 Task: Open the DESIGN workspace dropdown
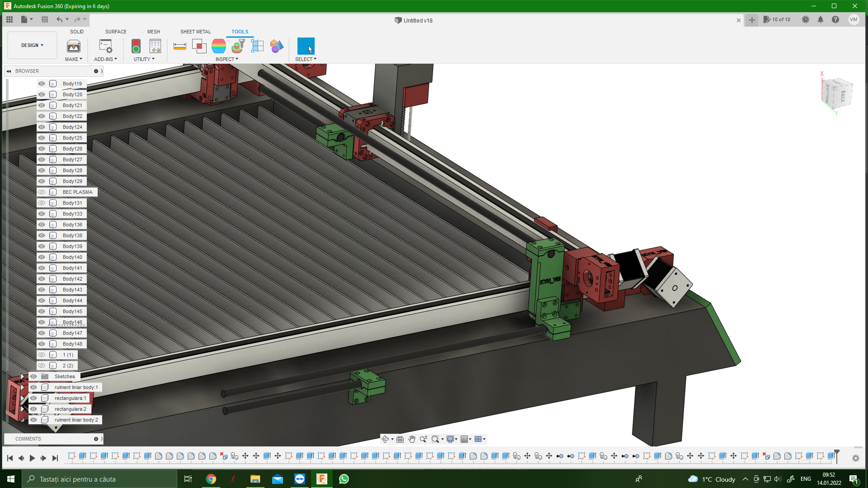click(x=32, y=45)
